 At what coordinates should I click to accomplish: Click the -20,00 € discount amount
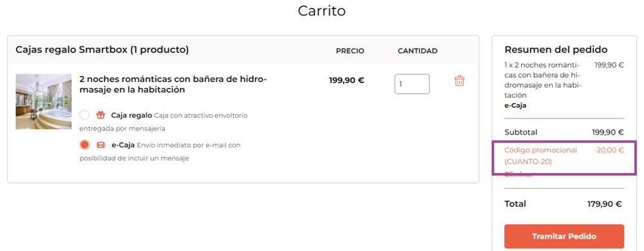coord(609,150)
